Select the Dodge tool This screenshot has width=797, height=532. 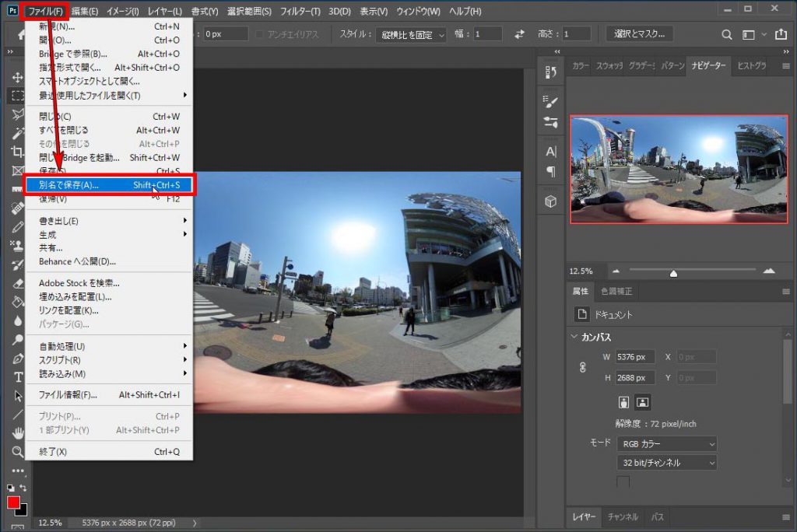(x=17, y=339)
